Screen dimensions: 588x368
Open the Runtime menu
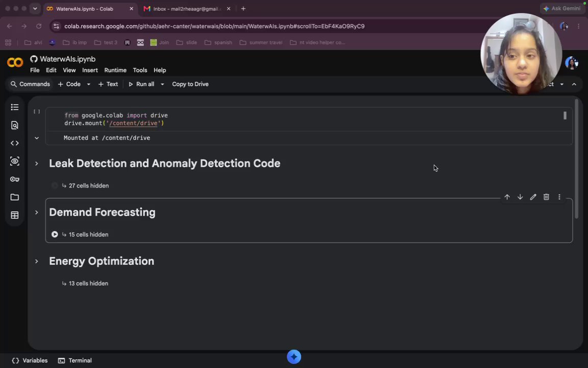tap(115, 70)
